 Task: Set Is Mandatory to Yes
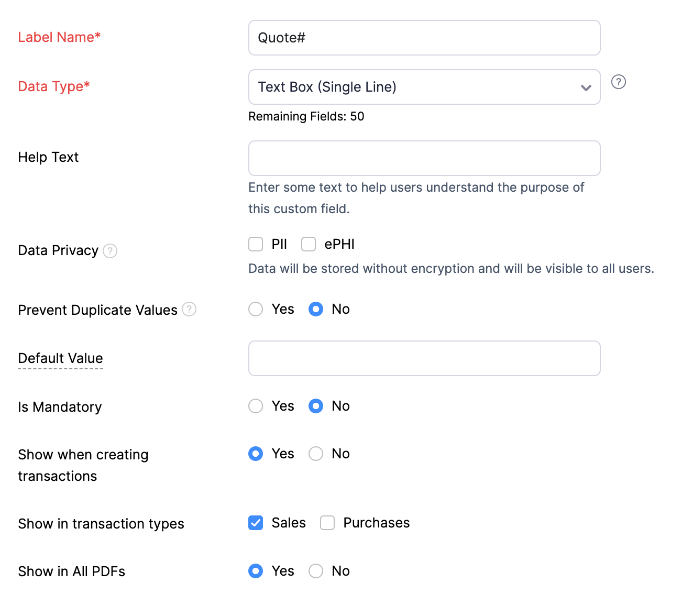click(256, 406)
